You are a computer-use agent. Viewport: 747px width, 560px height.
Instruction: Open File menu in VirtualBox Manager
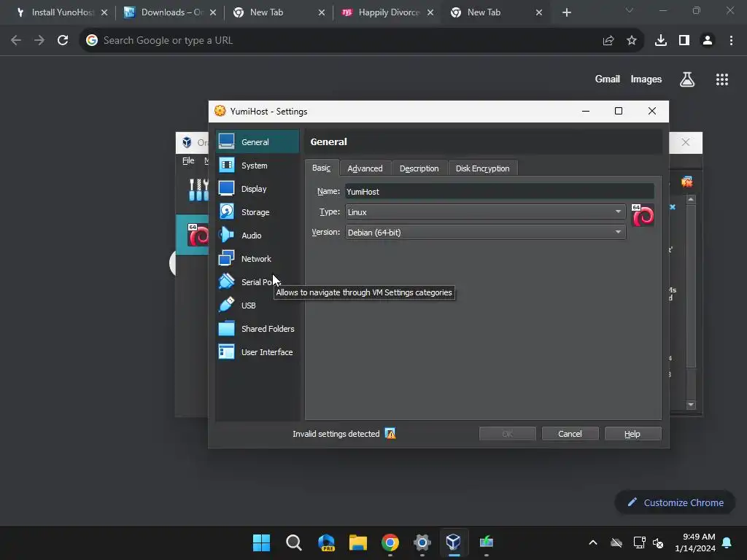pyautogui.click(x=188, y=160)
